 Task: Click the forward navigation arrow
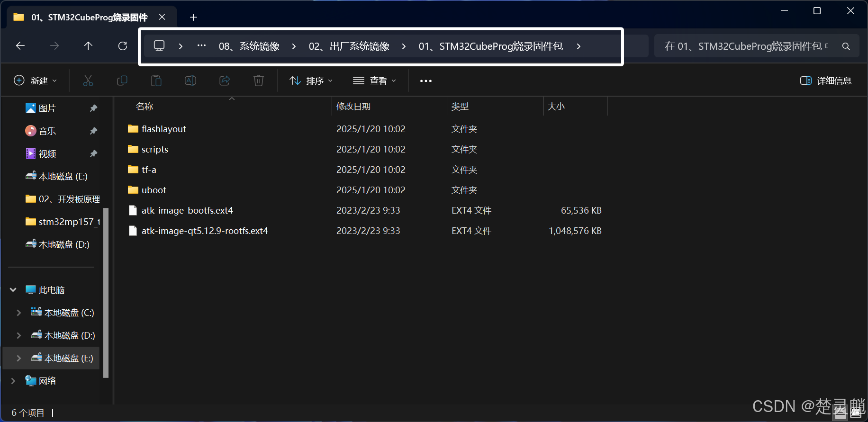(x=54, y=46)
